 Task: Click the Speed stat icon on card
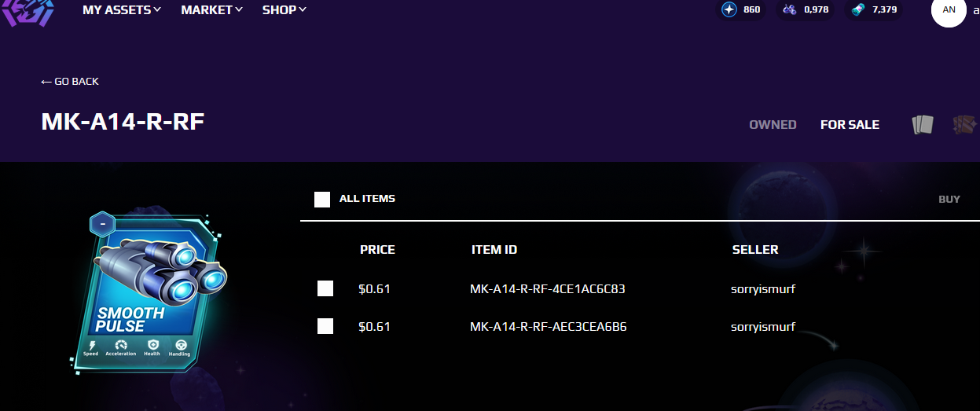pyautogui.click(x=91, y=346)
